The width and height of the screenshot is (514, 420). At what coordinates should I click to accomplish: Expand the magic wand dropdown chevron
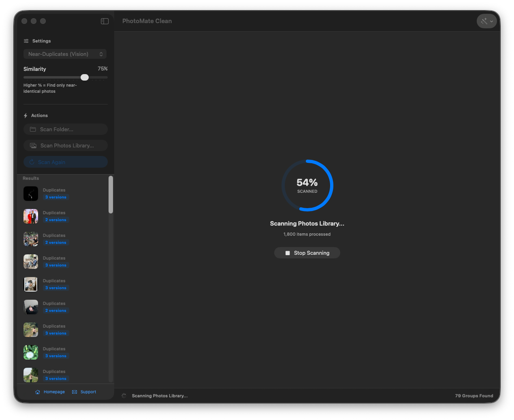coord(491,21)
